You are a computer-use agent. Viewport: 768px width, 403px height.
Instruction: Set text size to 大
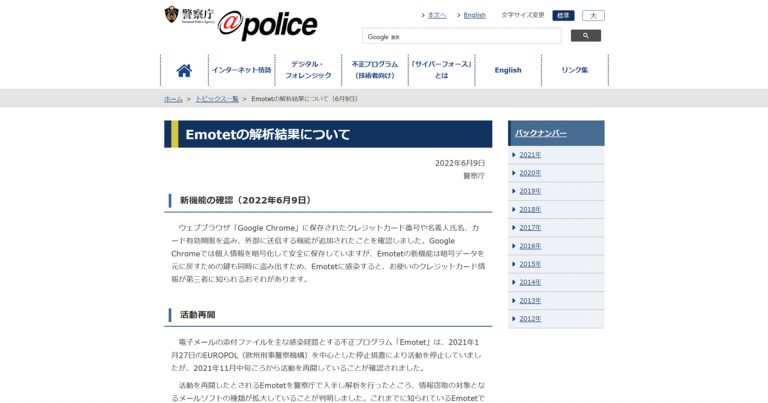pyautogui.click(x=593, y=16)
